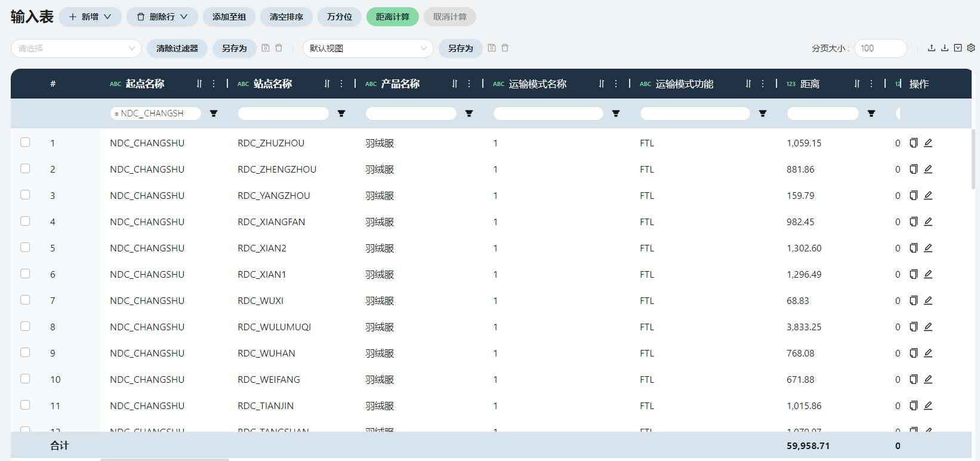Click the table settings gear icon
Viewport: 980px width, 461px height.
click(x=971, y=48)
